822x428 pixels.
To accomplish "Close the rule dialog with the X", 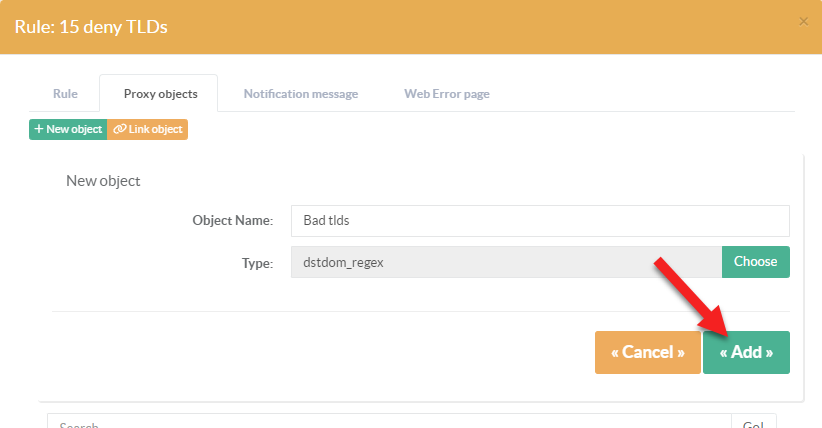I will [x=803, y=21].
